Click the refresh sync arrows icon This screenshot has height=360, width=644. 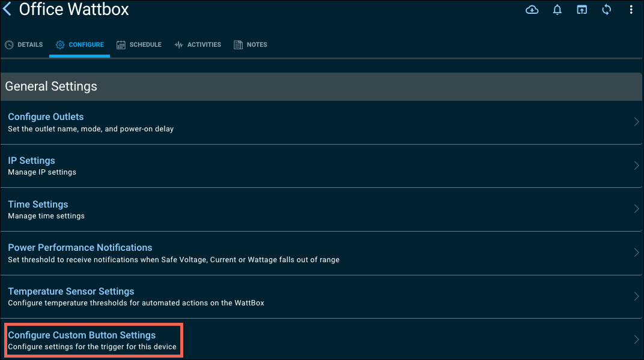point(606,10)
